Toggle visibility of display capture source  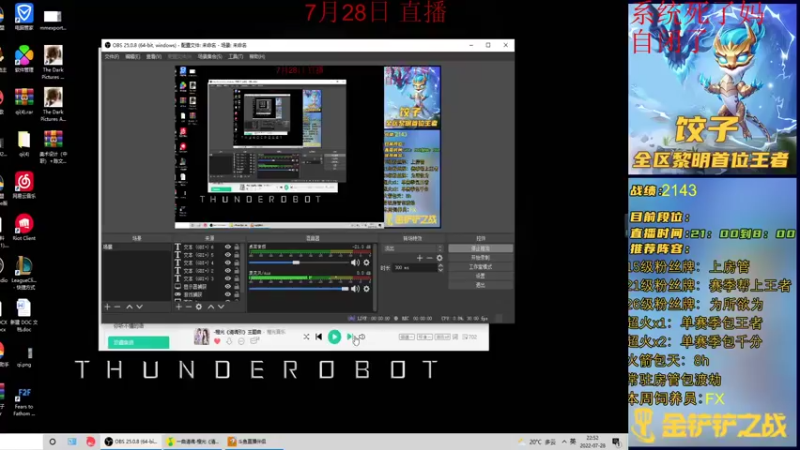click(228, 287)
